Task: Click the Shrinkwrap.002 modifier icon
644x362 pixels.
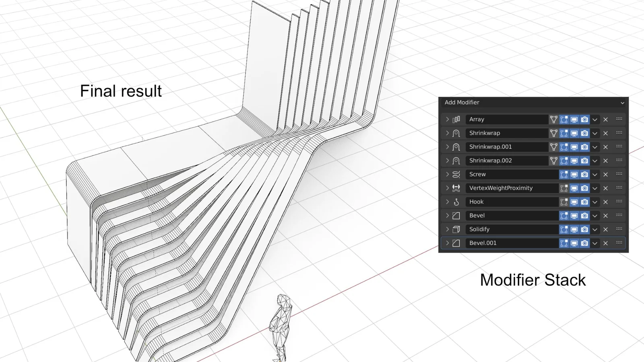Action: pos(456,160)
